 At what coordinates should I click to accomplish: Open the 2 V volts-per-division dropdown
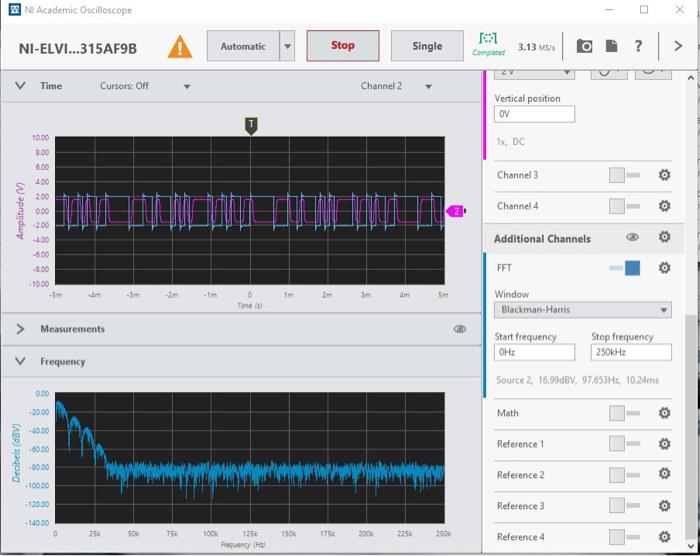tap(534, 74)
